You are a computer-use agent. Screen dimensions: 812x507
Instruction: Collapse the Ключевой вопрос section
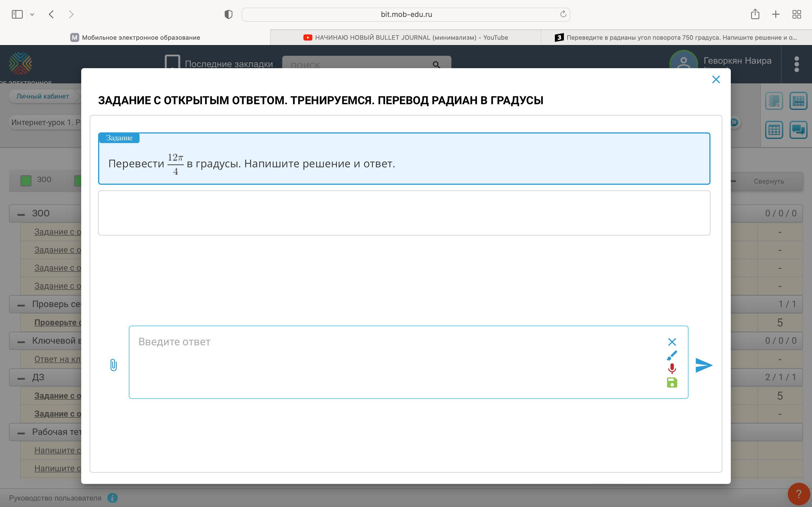pyautogui.click(x=21, y=341)
